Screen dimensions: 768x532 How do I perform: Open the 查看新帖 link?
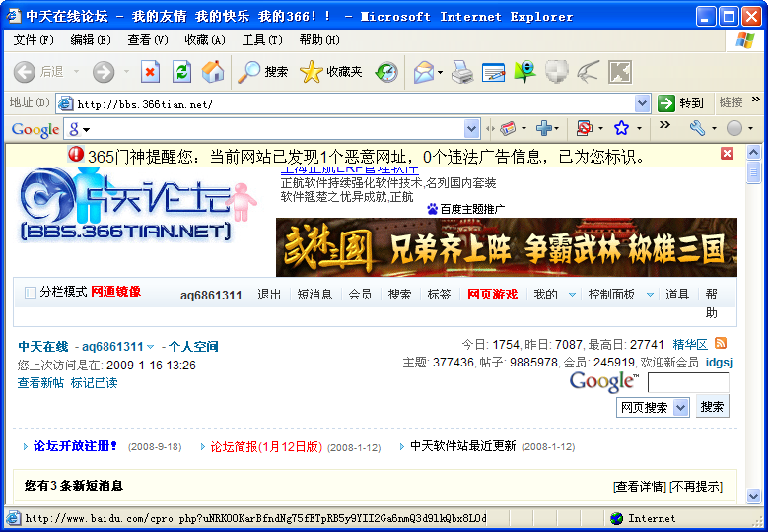point(40,382)
